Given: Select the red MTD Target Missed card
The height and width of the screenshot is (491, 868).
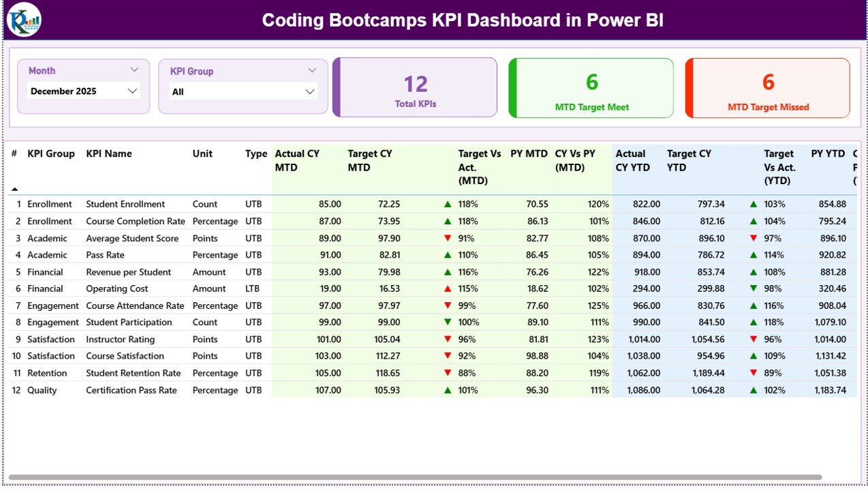Looking at the screenshot, I should (767, 88).
